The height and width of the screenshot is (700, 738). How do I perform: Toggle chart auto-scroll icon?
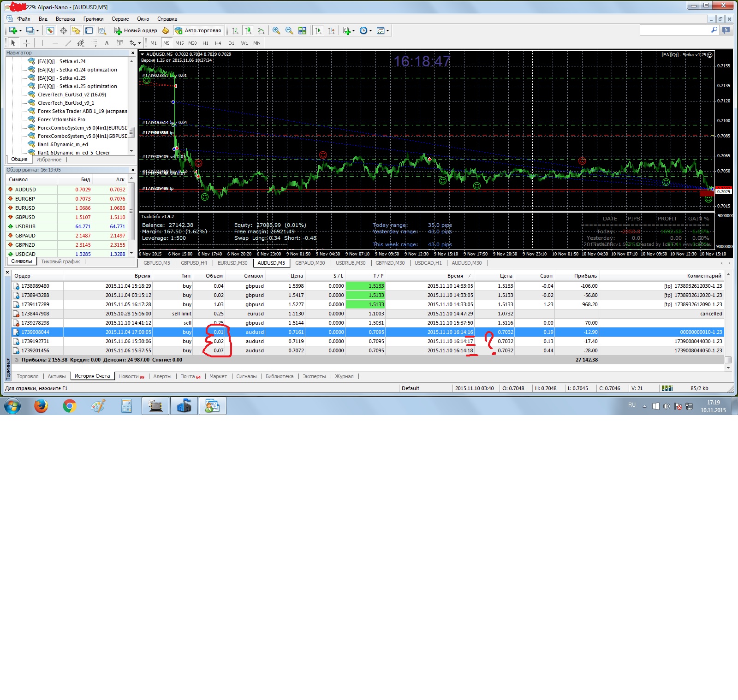[318, 30]
